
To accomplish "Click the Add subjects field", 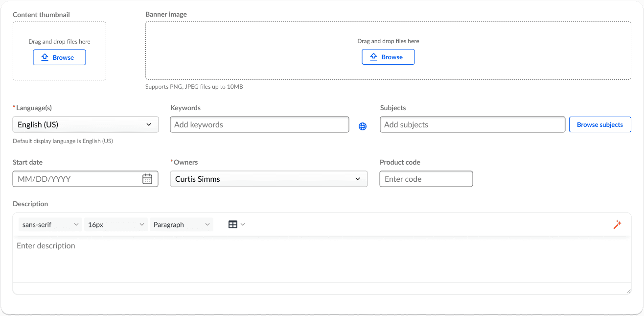I will pyautogui.click(x=472, y=124).
